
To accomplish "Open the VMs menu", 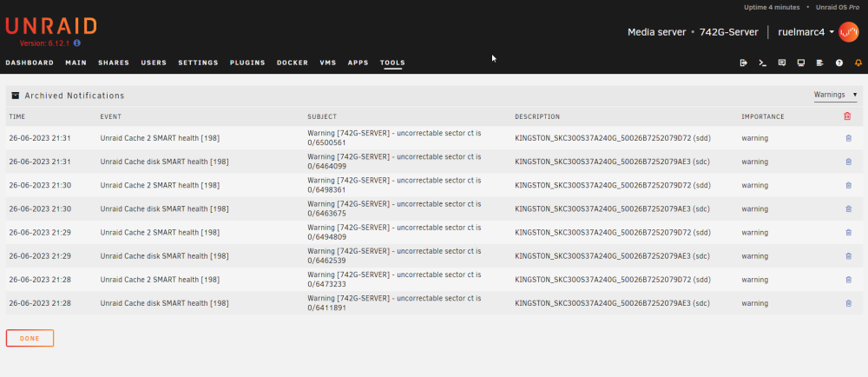I will tap(328, 63).
